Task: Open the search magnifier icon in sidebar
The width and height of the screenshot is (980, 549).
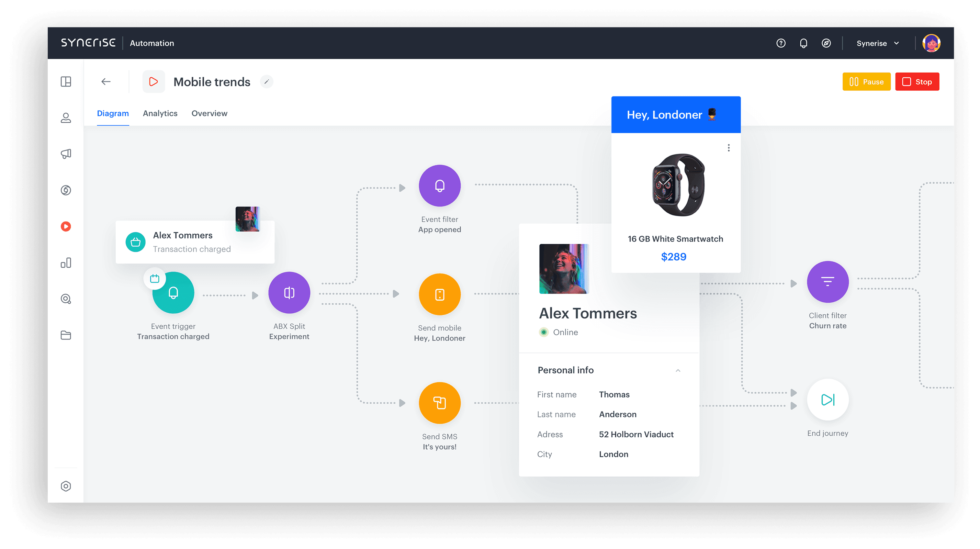Action: (66, 299)
